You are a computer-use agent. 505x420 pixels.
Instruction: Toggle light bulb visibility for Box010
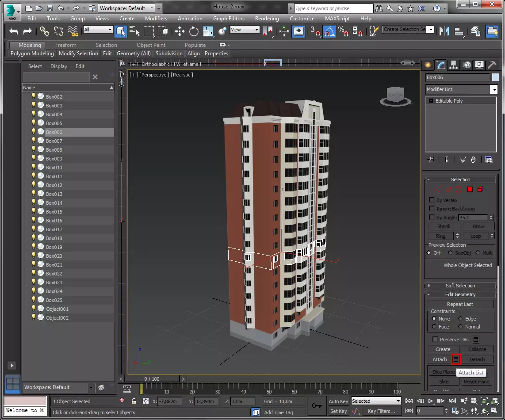(33, 167)
